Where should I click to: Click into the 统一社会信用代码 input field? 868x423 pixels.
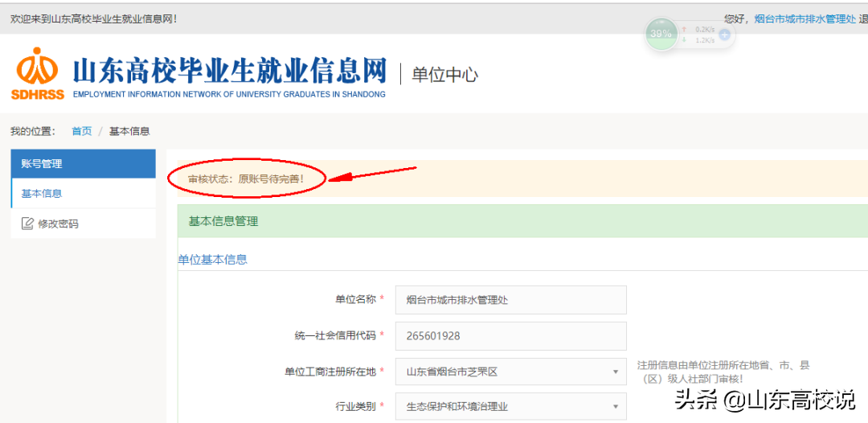click(511, 336)
